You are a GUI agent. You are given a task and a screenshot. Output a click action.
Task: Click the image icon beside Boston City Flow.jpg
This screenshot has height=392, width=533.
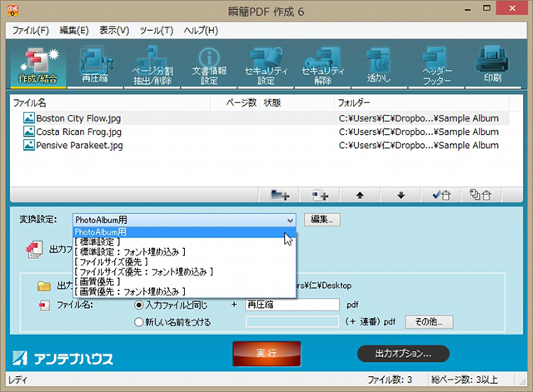(29, 118)
